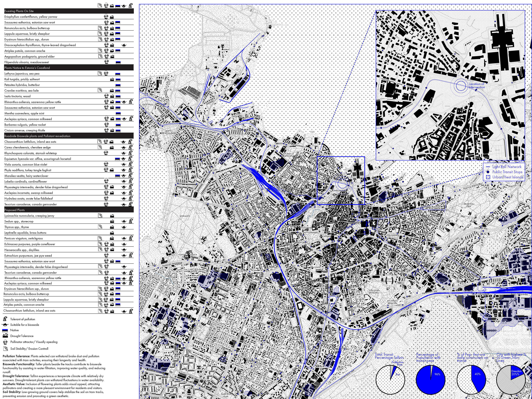
Task: Click the Suitable for a bioswale legend icon
Action: pos(5,325)
